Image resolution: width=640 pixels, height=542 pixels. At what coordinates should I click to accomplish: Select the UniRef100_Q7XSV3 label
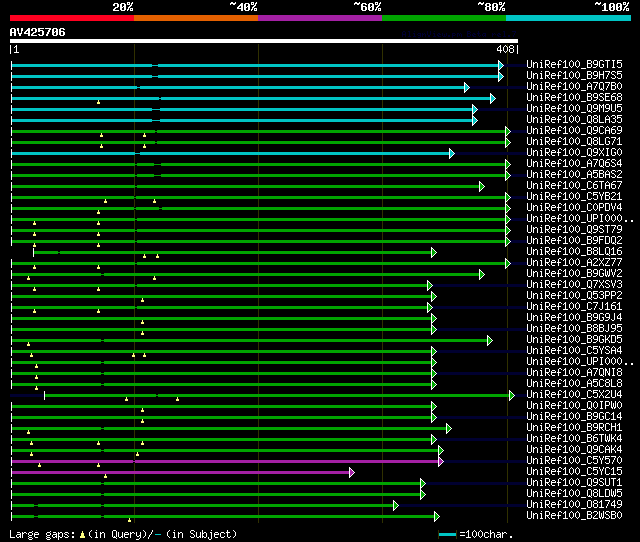(574, 284)
